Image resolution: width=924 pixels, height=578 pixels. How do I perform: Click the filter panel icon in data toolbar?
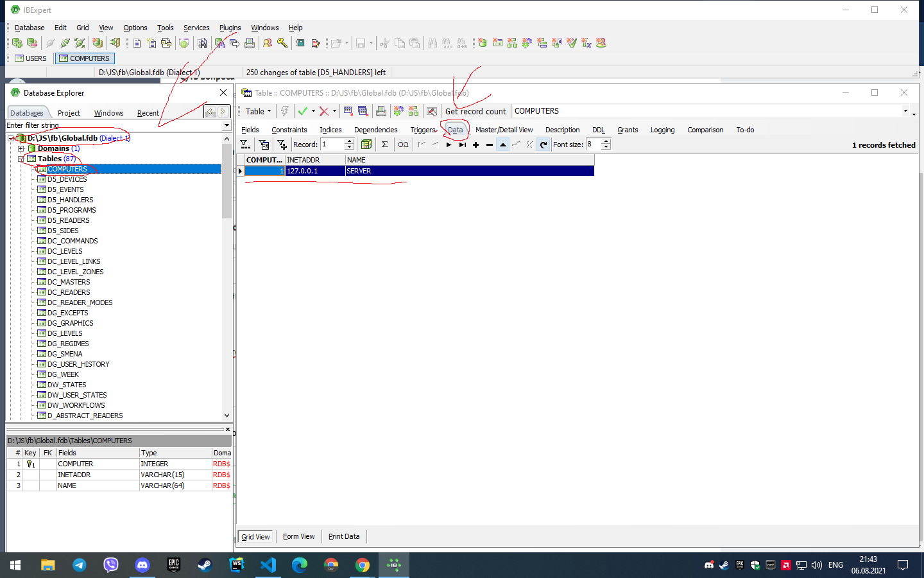pos(264,144)
